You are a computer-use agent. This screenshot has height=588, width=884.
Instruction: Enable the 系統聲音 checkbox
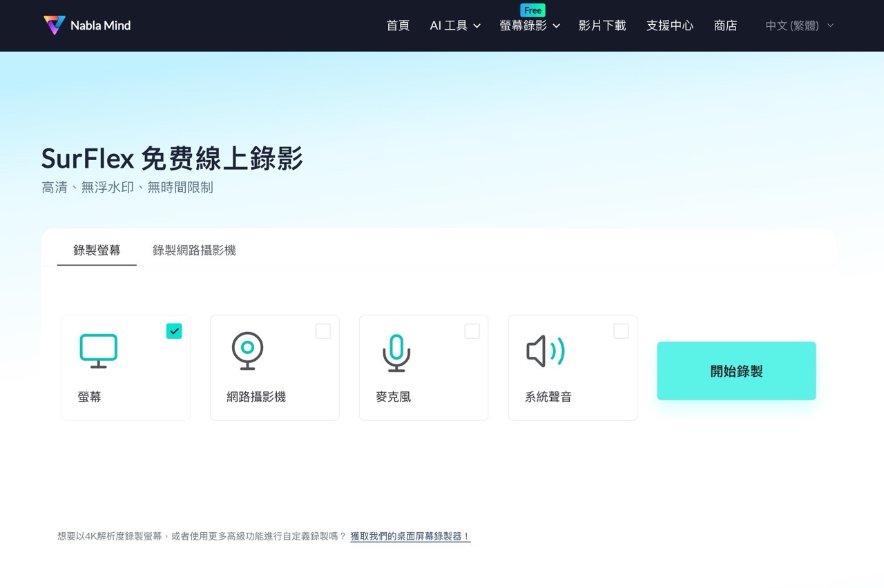coord(621,331)
